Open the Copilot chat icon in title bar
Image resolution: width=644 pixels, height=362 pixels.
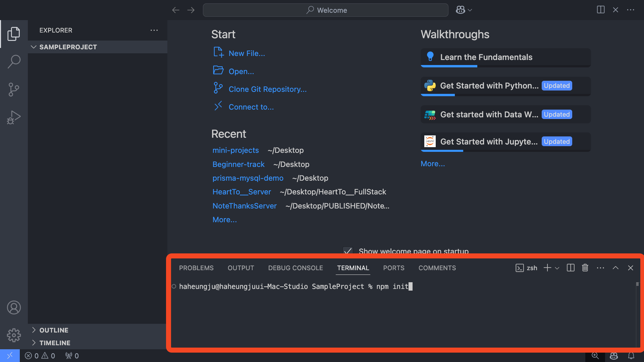pos(461,10)
